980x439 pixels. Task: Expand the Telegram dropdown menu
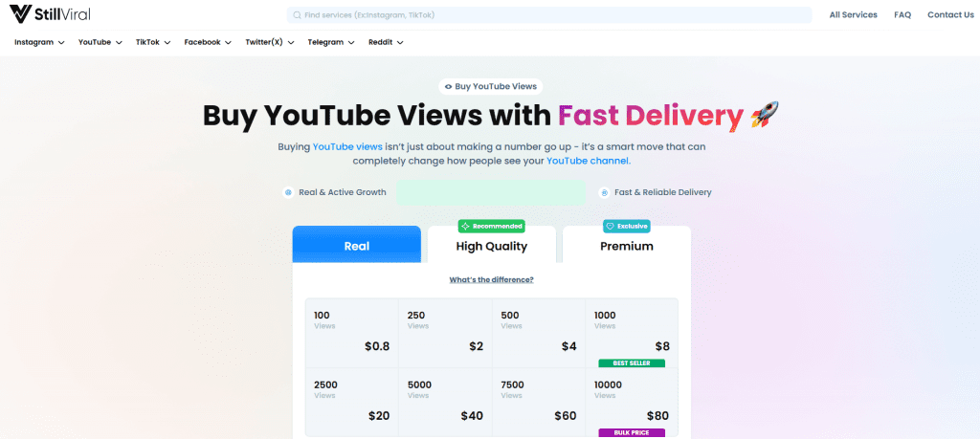click(x=331, y=42)
